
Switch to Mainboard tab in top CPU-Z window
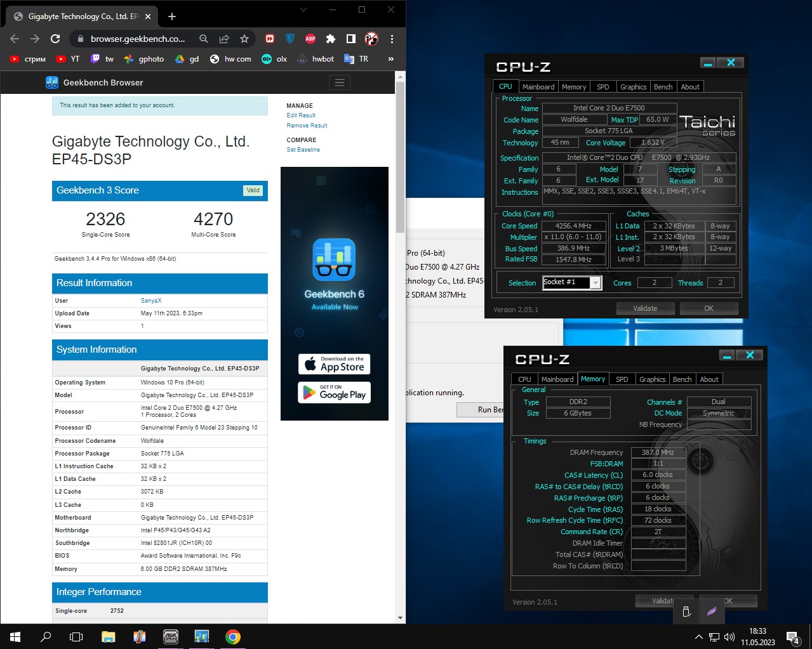point(538,87)
